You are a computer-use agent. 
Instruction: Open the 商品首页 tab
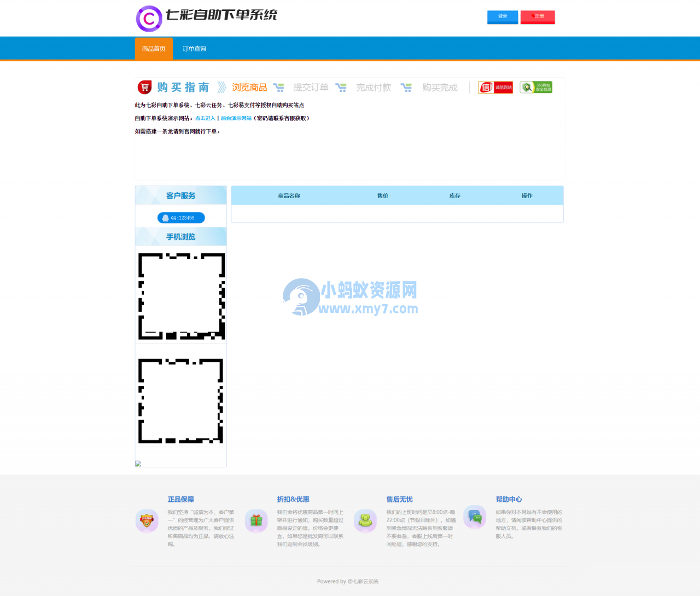coord(154,49)
